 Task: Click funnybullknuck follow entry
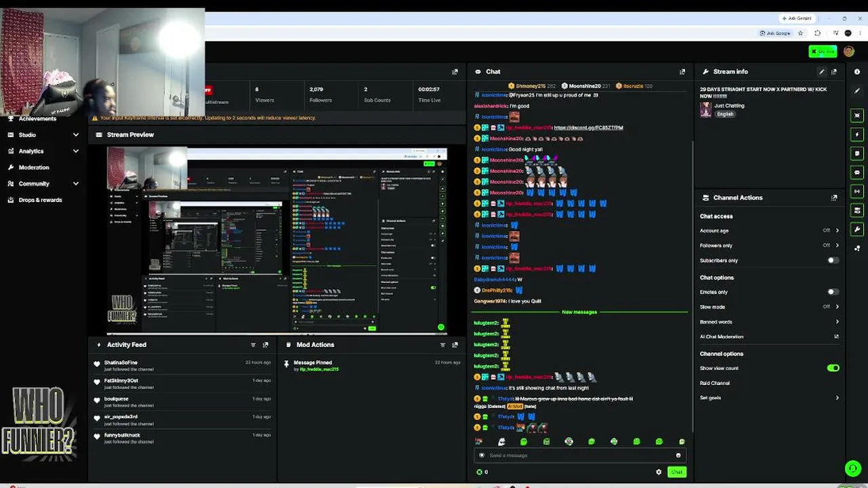pyautogui.click(x=183, y=439)
